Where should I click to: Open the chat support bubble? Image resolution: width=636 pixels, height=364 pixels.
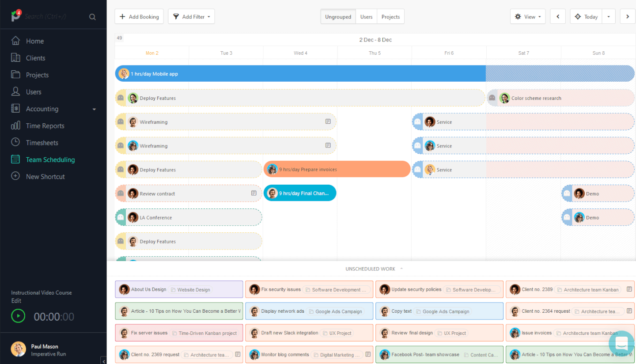tap(621, 343)
